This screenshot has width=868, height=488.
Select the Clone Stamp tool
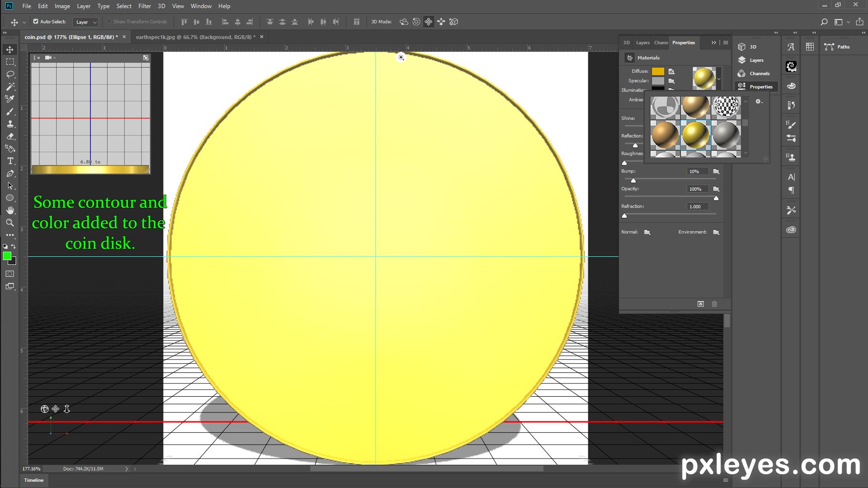pos(10,124)
